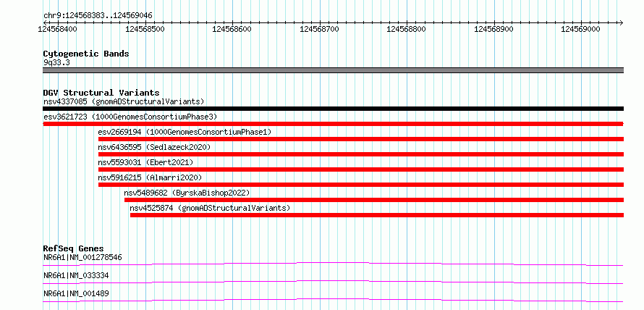This screenshot has height=310, width=644.
Task: Click ruler tick label 124568400
Action: coord(56,29)
